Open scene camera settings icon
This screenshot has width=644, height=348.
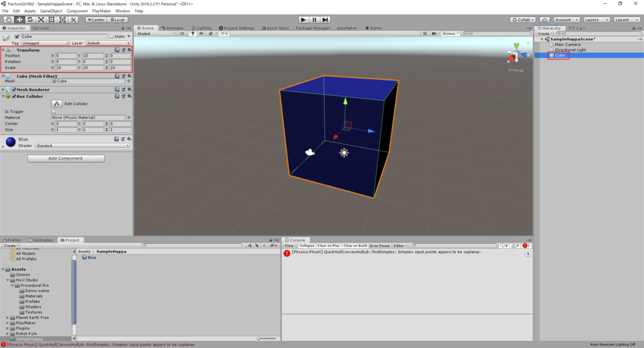tap(435, 34)
